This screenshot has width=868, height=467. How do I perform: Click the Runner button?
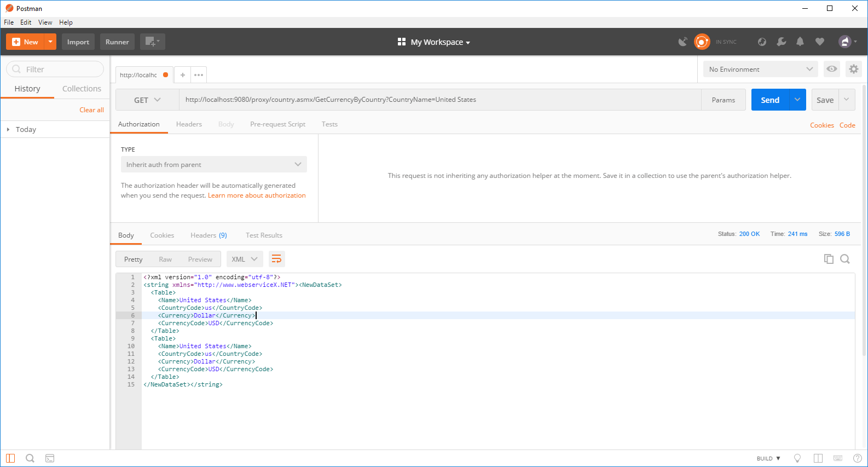coord(117,42)
